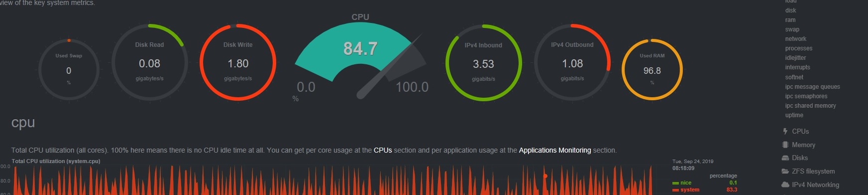This screenshot has width=868, height=195.
Task: Open ipc shared memory section
Action: click(811, 106)
